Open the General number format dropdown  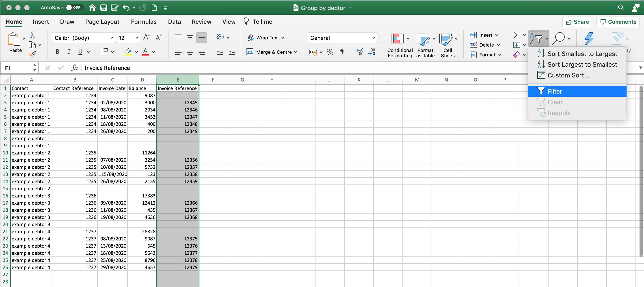tap(374, 38)
